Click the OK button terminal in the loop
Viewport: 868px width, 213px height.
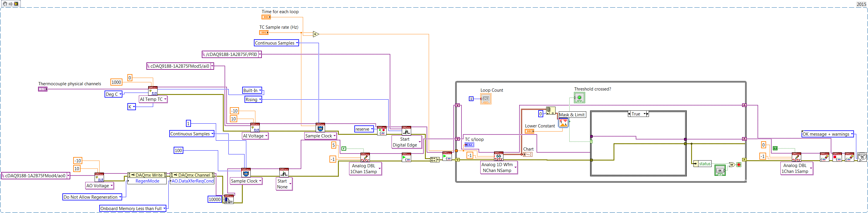[720, 170]
